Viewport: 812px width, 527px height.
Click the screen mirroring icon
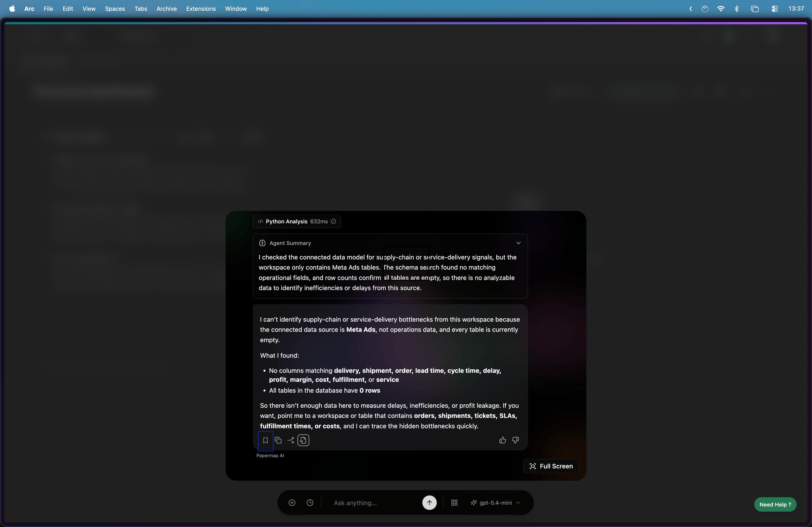[754, 9]
